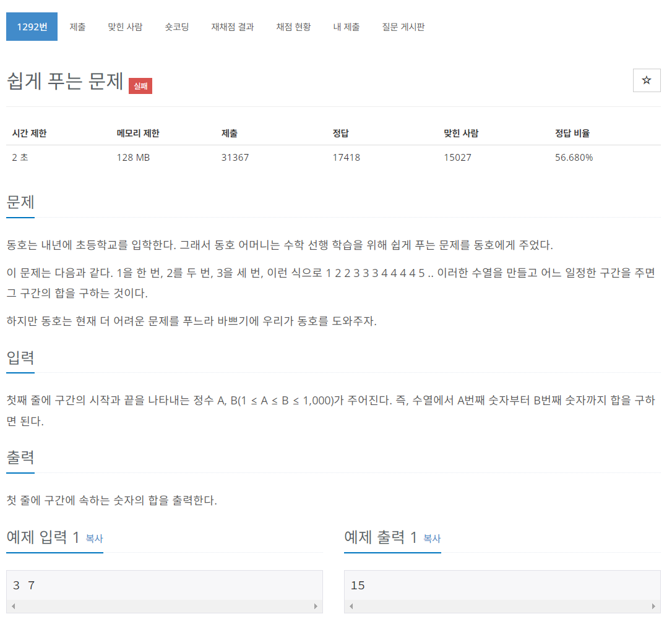Screen dimensions: 672x627
Task: Click the sentence '첫 줄에 구간에 속하는 숫자의 합을 출력한다.'
Action: (112, 500)
